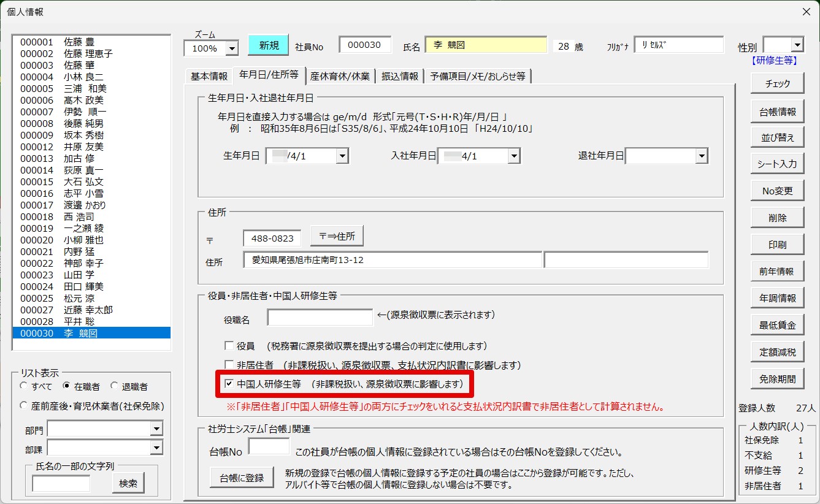The height and width of the screenshot is (504, 820).
Task: Toggle the 中国人研修生等 checkbox
Action: coord(229,384)
